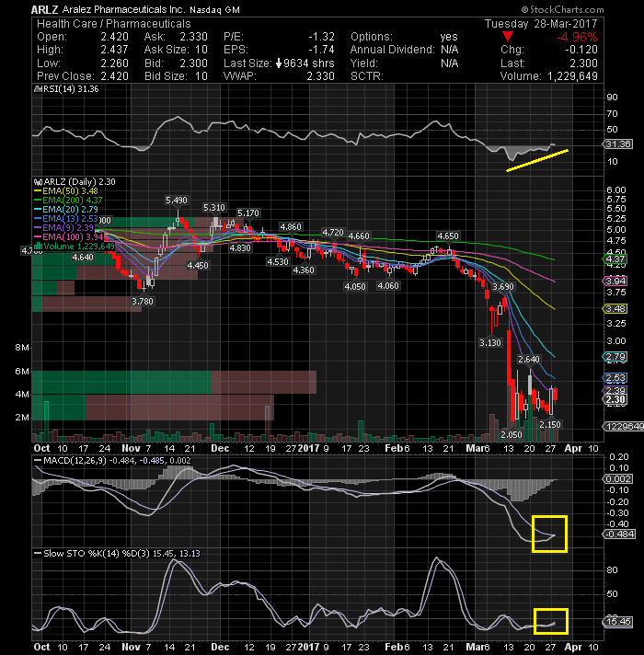This screenshot has height=655, width=644.
Task: Click the 3.690 price label
Action: [x=503, y=287]
